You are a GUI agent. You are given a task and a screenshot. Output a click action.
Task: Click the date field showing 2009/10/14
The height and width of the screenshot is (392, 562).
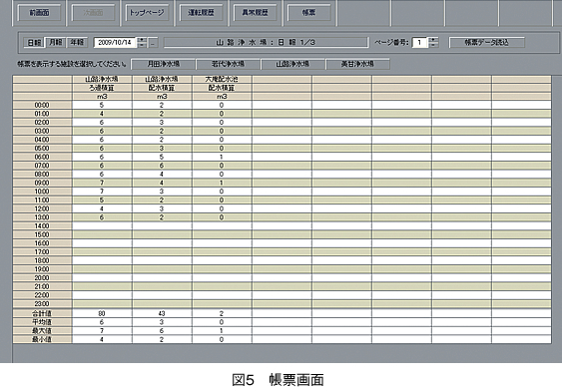[115, 42]
